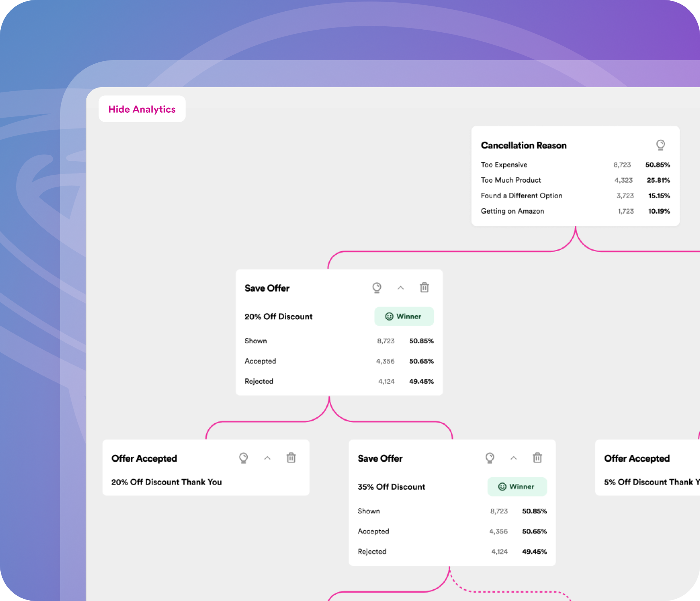The height and width of the screenshot is (601, 700).
Task: Collapse the 35% Off Discount Save Offer card
Action: pos(514,458)
